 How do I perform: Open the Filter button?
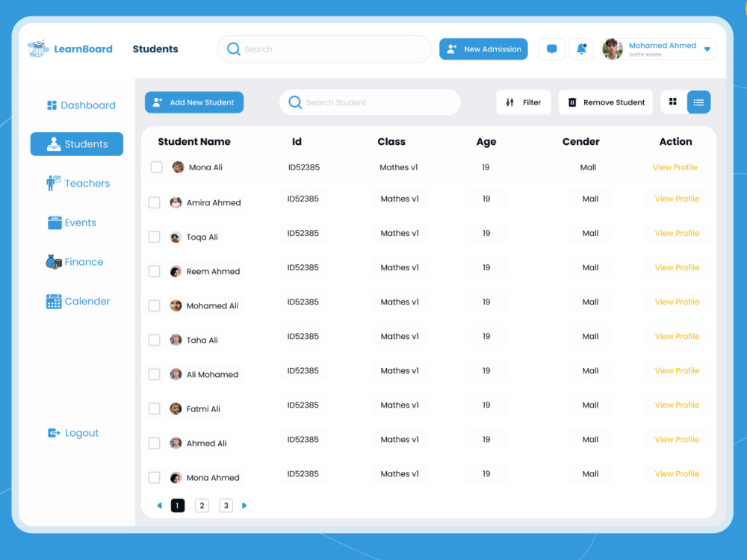523,102
